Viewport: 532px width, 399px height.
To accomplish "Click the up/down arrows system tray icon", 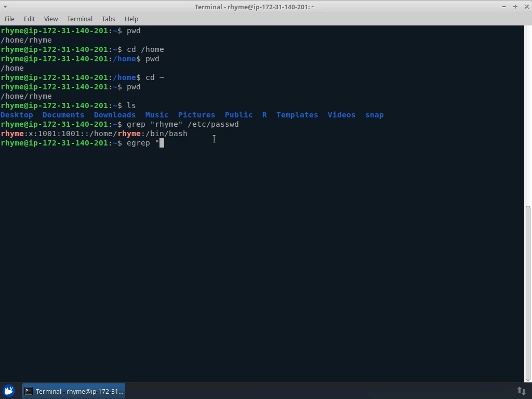I will 521,391.
